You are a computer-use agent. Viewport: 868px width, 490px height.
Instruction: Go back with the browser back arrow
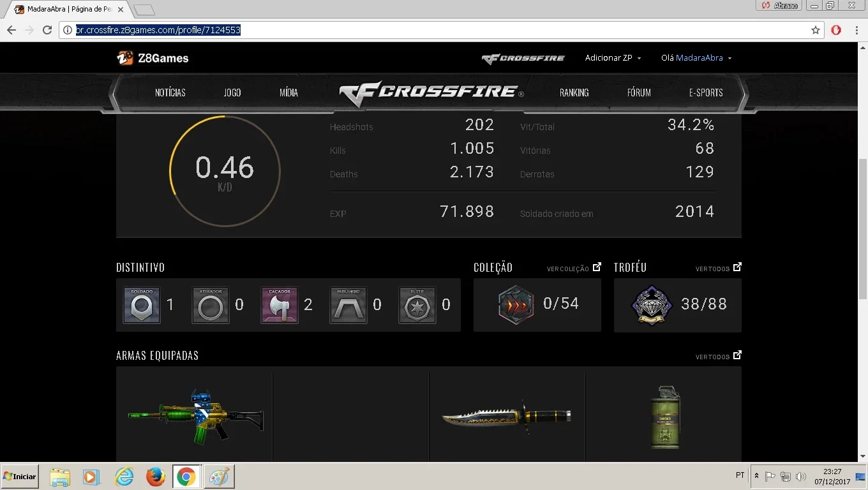(11, 30)
